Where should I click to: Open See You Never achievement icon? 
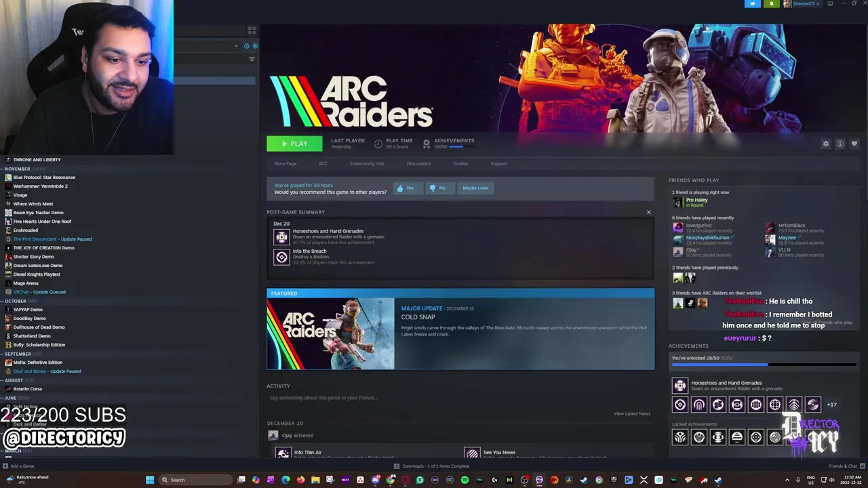473,453
